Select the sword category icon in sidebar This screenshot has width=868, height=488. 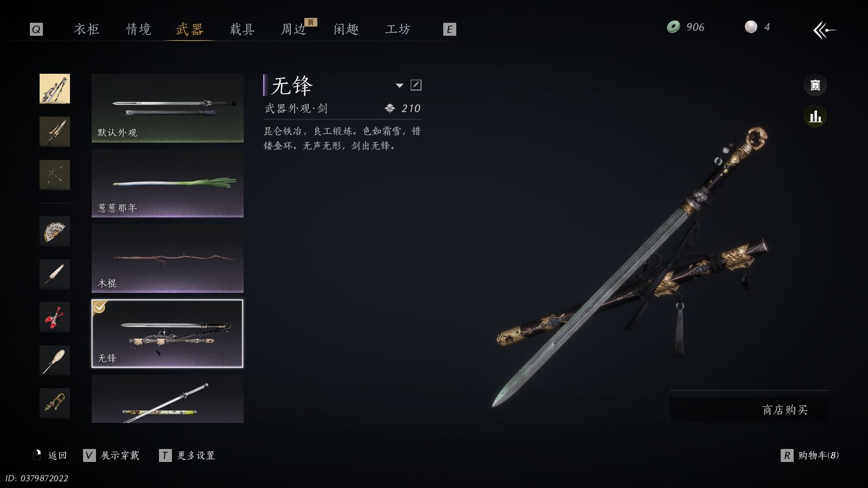55,89
